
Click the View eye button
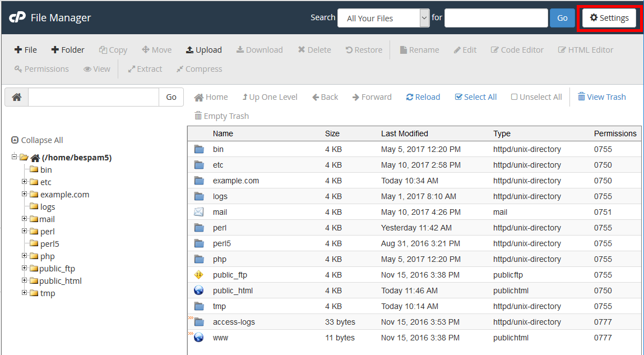click(x=97, y=69)
